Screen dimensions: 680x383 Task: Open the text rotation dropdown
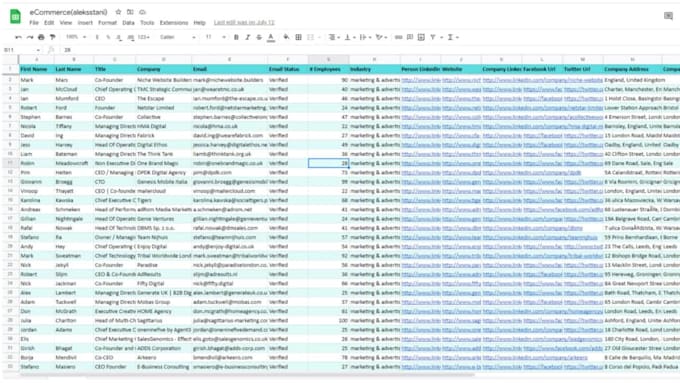click(381, 37)
